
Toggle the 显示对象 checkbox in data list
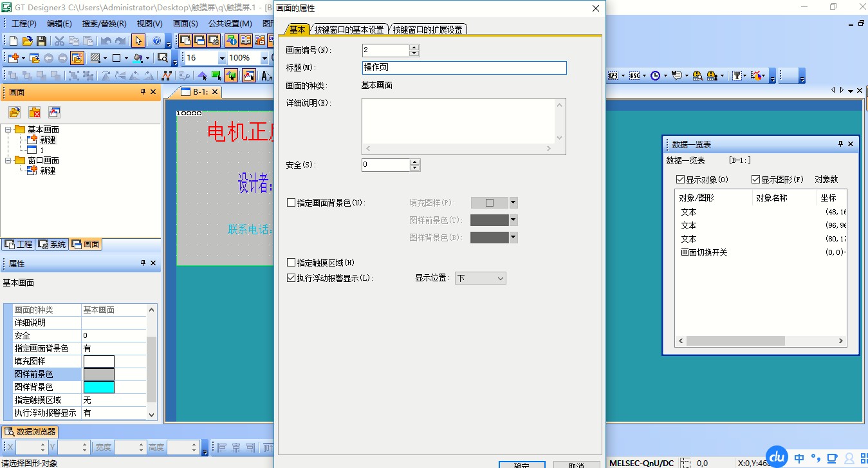(681, 180)
